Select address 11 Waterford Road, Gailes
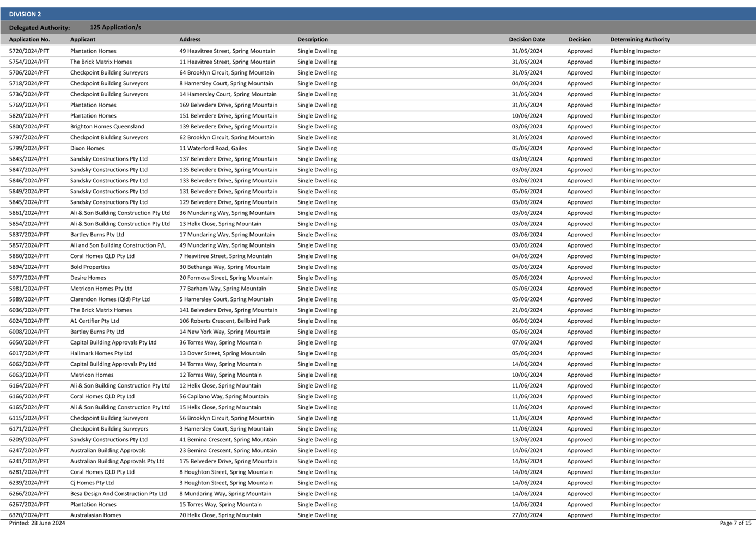This screenshot has width=756, height=534. 213,148
